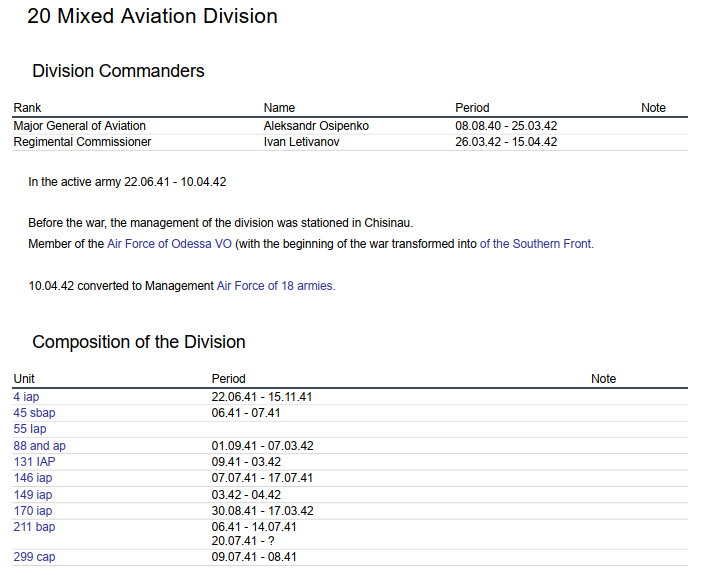The image size is (708, 575).
Task: Click the Rank column header
Action: 27,108
